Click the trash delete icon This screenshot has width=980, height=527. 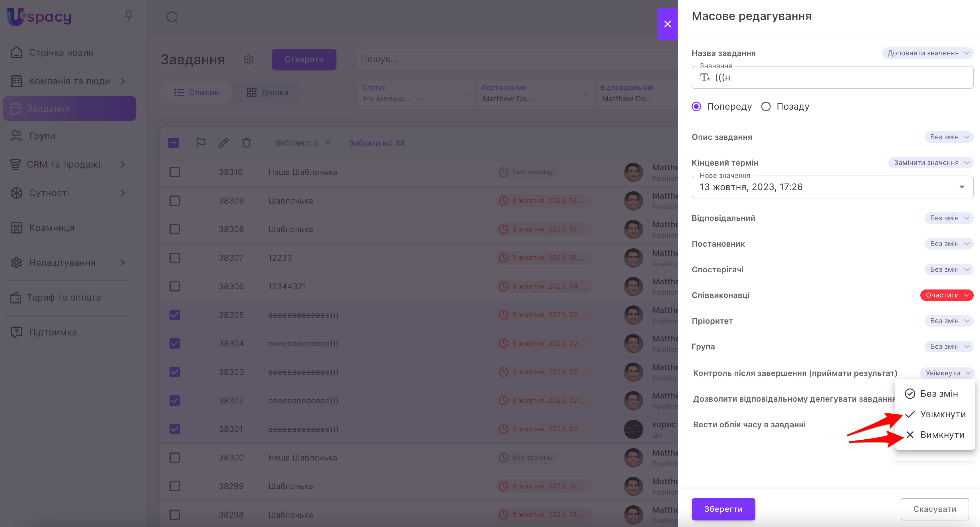point(247,143)
